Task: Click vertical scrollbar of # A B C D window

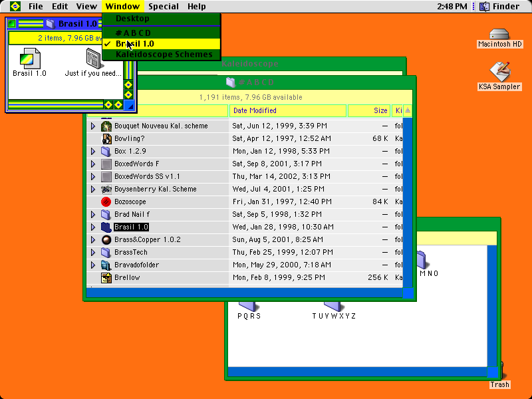Action: (408, 202)
